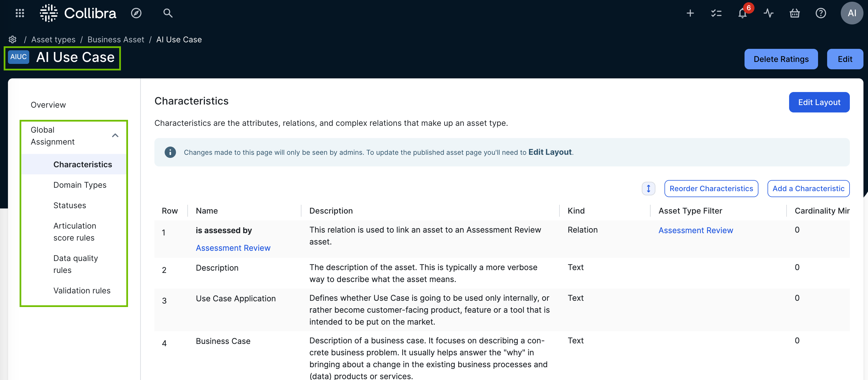Go to Business Asset breadcrumb
Screen dimensions: 868x380
[116, 39]
